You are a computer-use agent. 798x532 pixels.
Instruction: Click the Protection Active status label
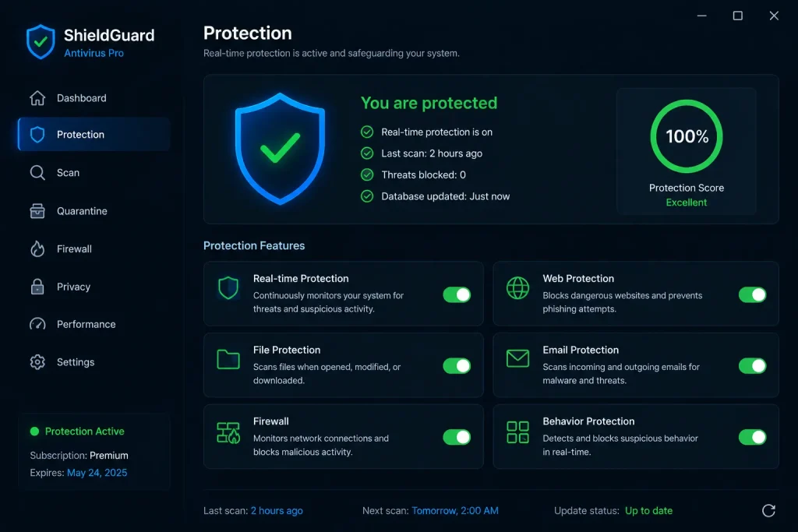point(84,432)
